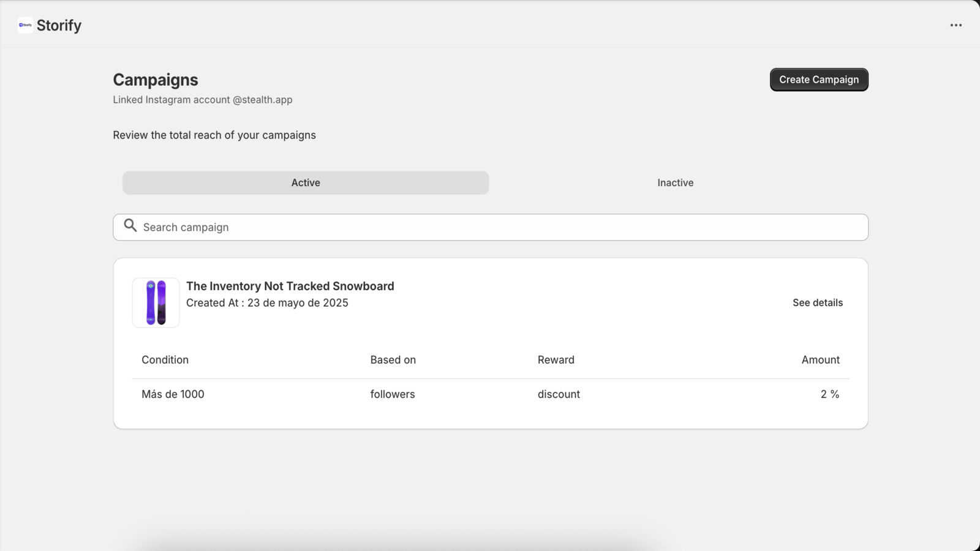This screenshot has height=551, width=980.
Task: Open the three-dot overflow menu
Action: [956, 25]
